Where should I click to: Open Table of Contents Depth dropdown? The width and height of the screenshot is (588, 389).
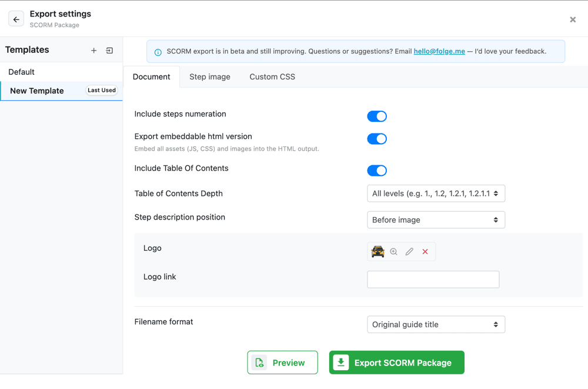point(436,194)
